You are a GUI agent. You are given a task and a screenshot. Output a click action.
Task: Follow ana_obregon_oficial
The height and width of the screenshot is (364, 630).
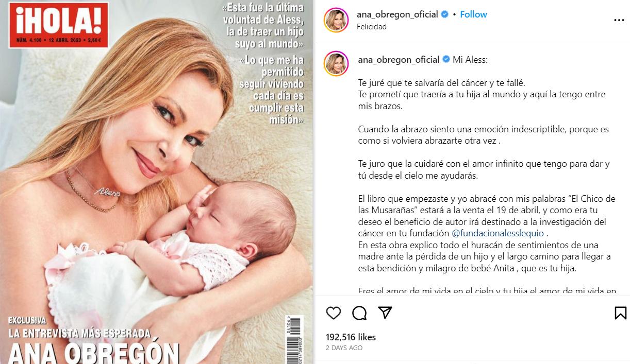473,14
